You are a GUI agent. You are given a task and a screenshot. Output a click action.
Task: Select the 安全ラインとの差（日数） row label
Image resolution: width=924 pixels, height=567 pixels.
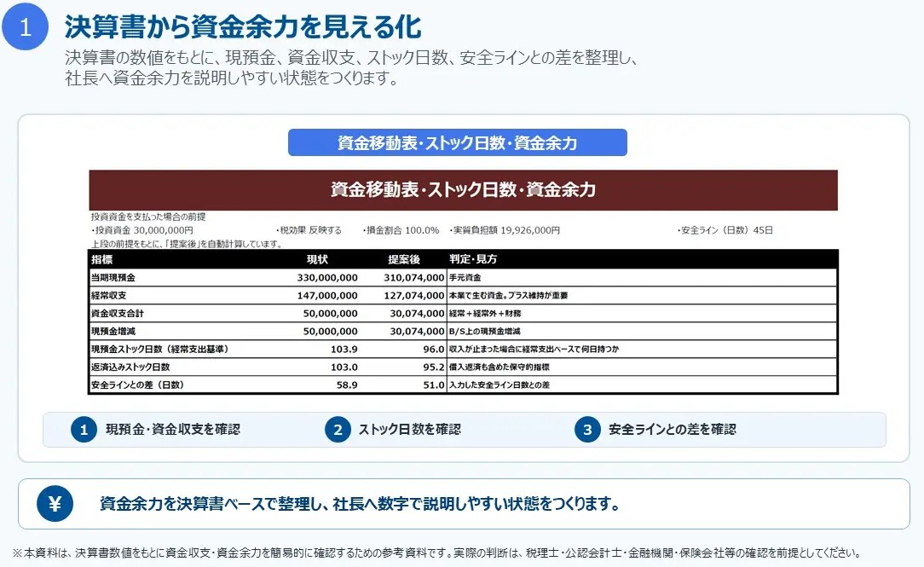click(x=137, y=385)
